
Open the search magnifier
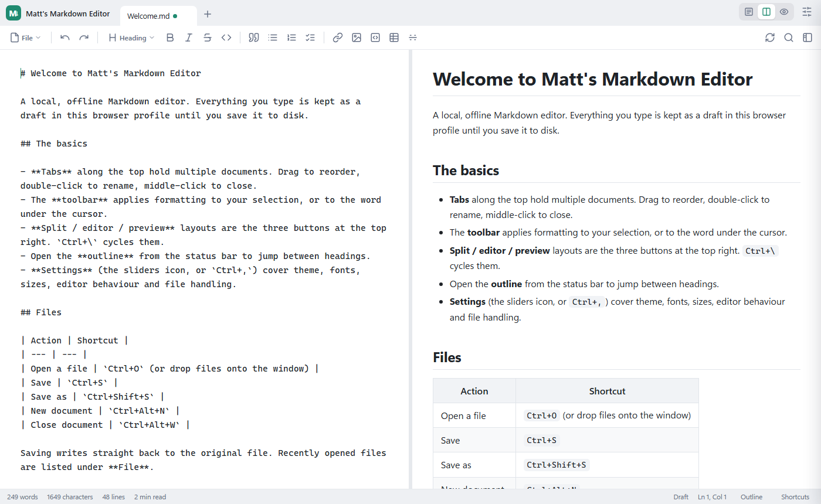[789, 38]
